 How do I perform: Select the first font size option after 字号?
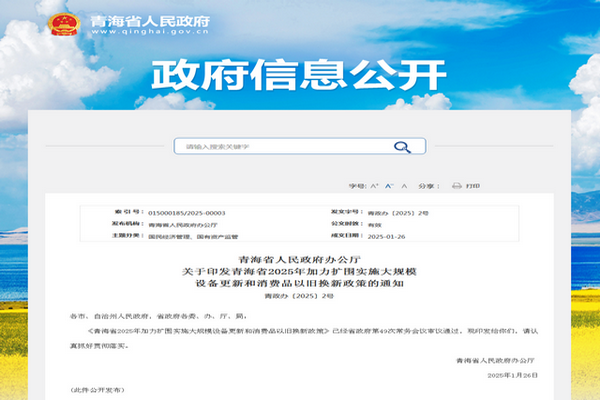pyautogui.click(x=374, y=186)
